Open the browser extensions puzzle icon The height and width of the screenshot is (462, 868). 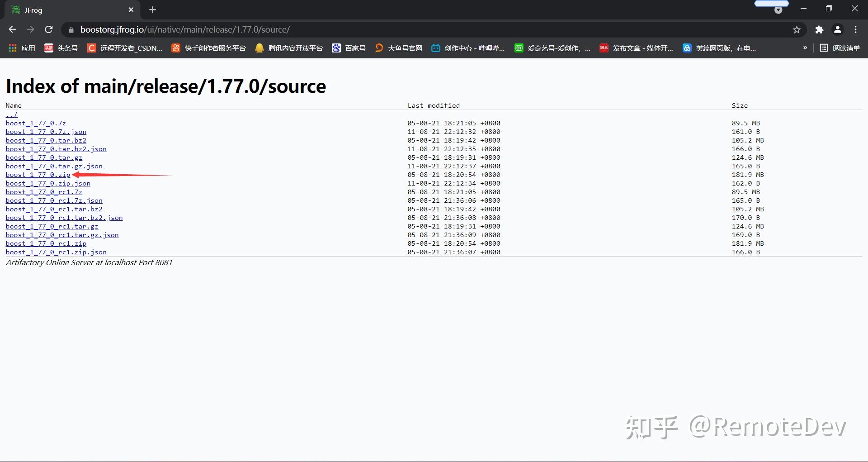(x=820, y=29)
